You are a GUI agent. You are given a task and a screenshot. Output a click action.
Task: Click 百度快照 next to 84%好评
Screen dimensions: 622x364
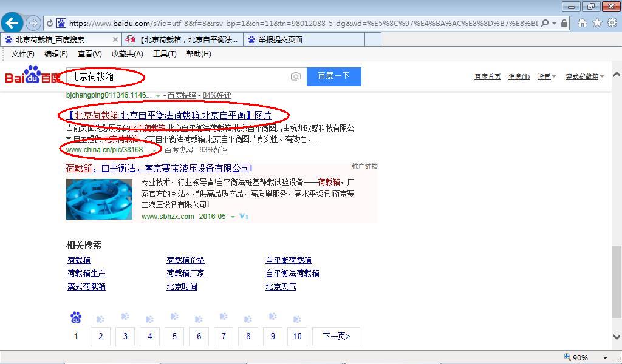coord(182,95)
